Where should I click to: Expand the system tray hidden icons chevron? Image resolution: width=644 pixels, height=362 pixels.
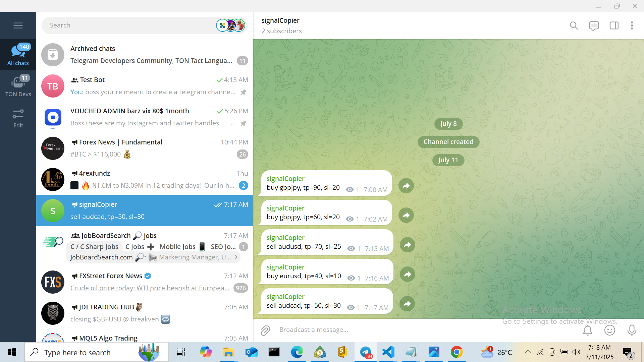tap(528, 352)
